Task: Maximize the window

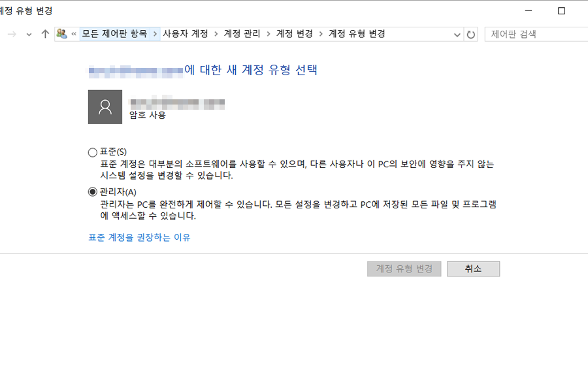Action: coord(561,11)
